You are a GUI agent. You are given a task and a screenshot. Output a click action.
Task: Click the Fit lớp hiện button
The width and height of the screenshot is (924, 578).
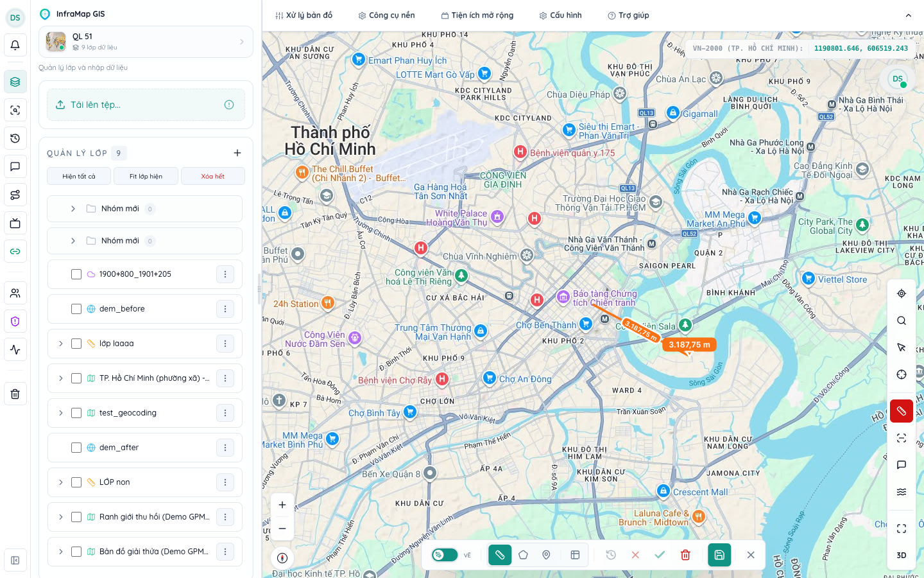point(146,176)
